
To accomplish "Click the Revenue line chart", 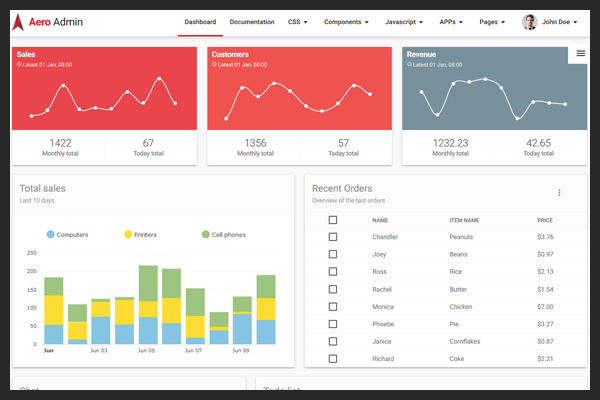I will click(x=494, y=99).
